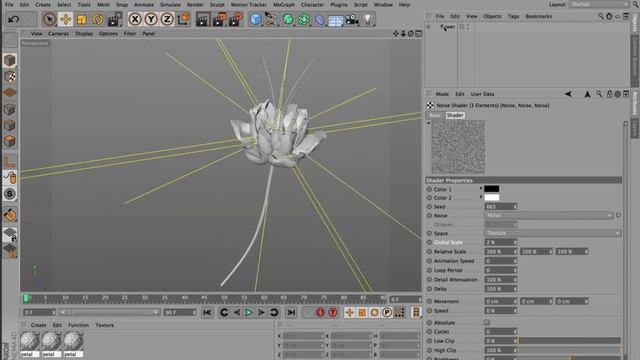Open the deformer bend icon
The width and height of the screenshot is (640, 360).
[x=320, y=19]
